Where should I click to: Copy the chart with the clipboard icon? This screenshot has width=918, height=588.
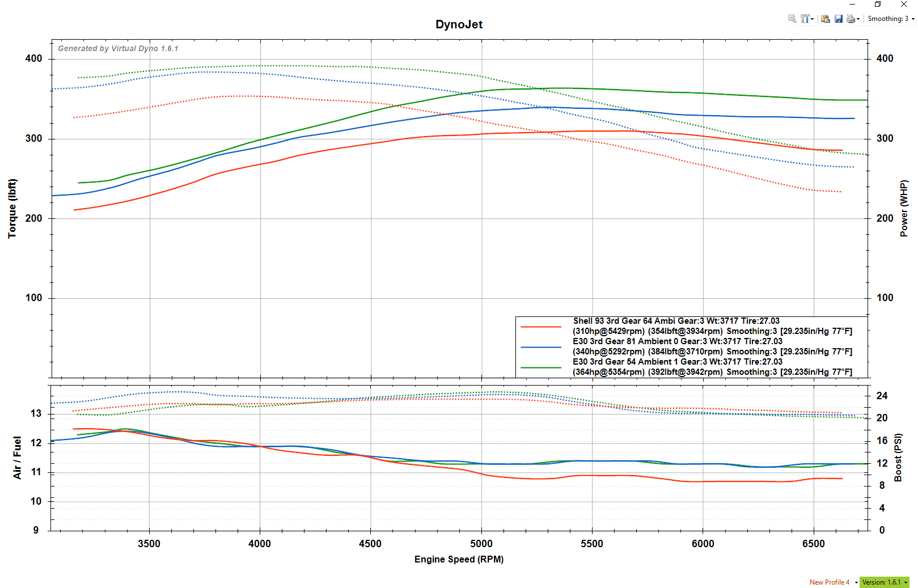pyautogui.click(x=826, y=19)
